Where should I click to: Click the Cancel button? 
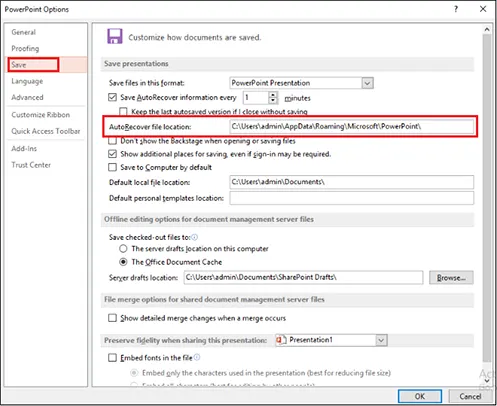(470, 396)
